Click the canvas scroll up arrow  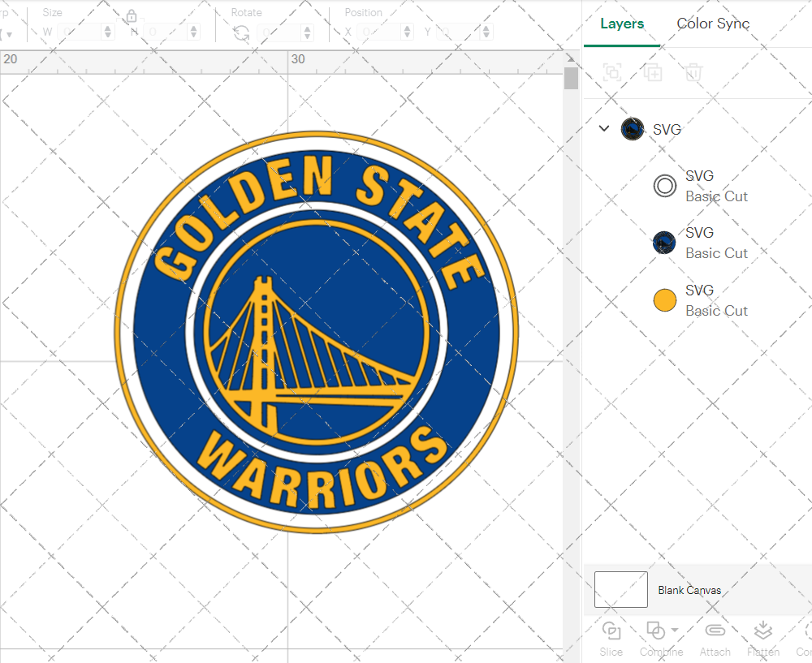point(571,58)
